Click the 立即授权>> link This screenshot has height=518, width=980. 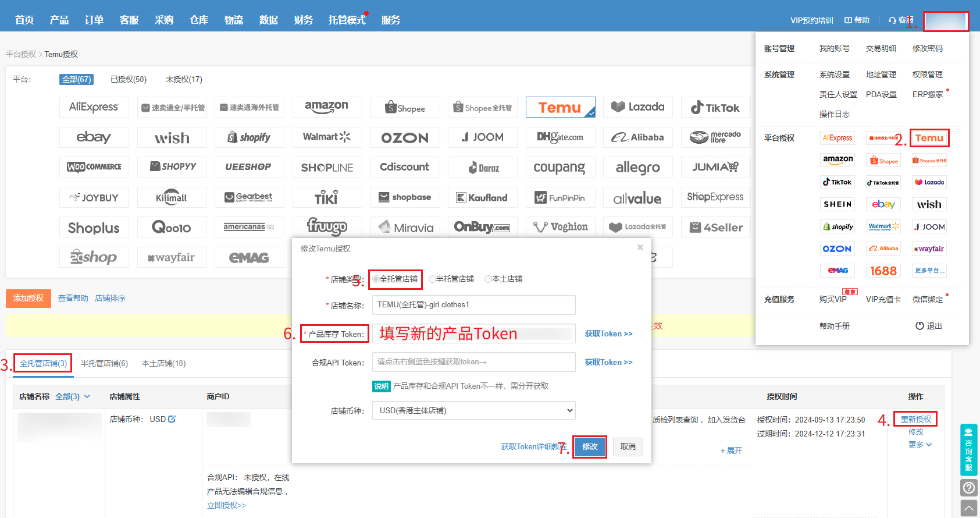coord(226,505)
